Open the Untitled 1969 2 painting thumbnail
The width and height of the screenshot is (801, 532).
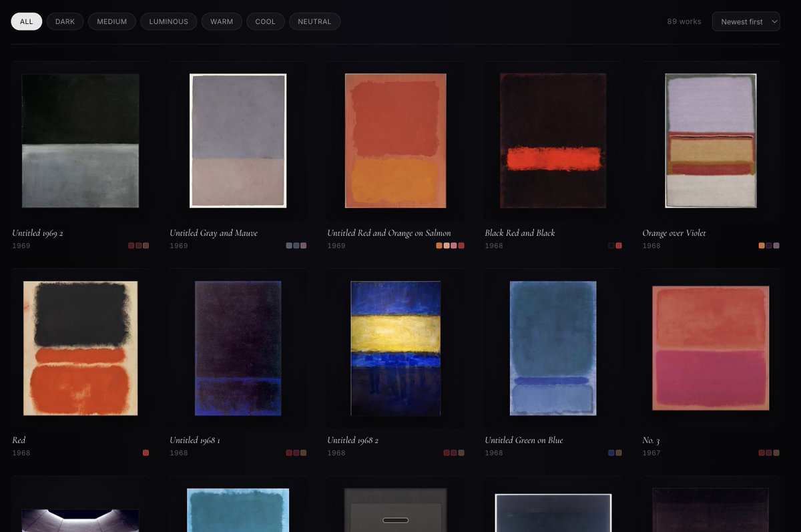(x=80, y=140)
